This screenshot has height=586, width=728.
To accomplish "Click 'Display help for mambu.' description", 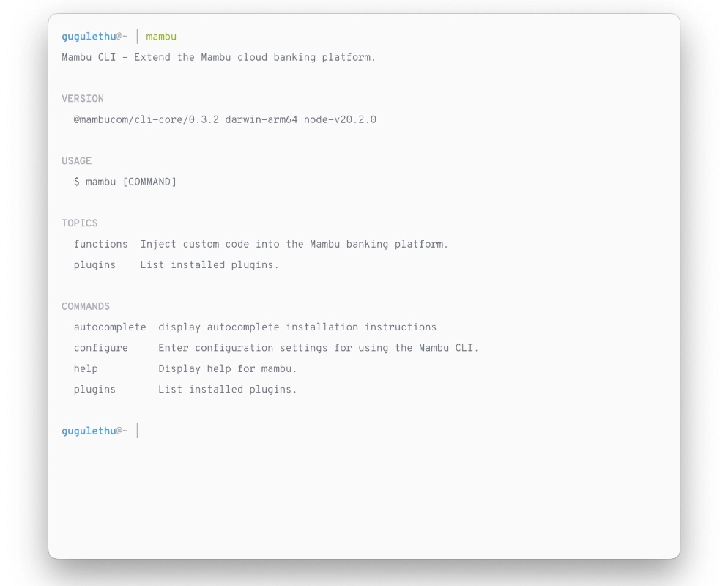I will coord(227,368).
